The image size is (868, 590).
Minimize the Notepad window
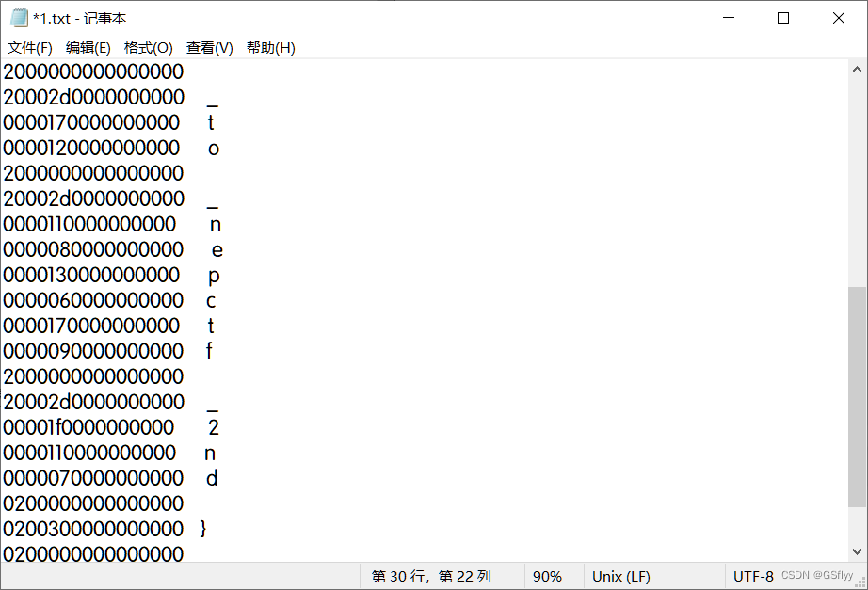click(729, 17)
